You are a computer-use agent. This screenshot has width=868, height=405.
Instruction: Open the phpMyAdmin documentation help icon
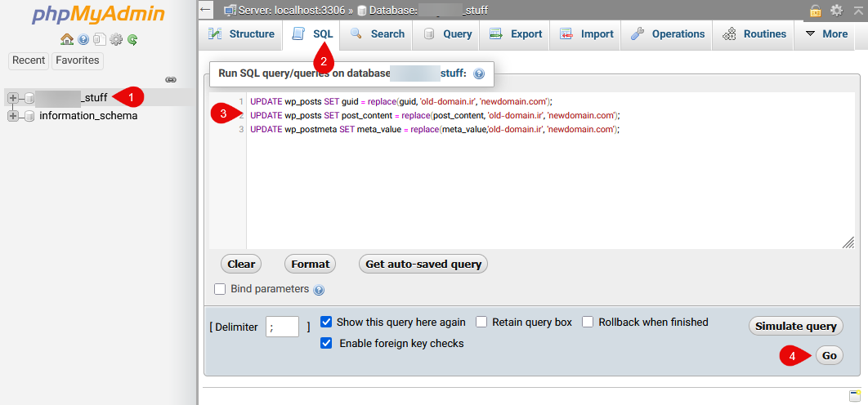(83, 39)
